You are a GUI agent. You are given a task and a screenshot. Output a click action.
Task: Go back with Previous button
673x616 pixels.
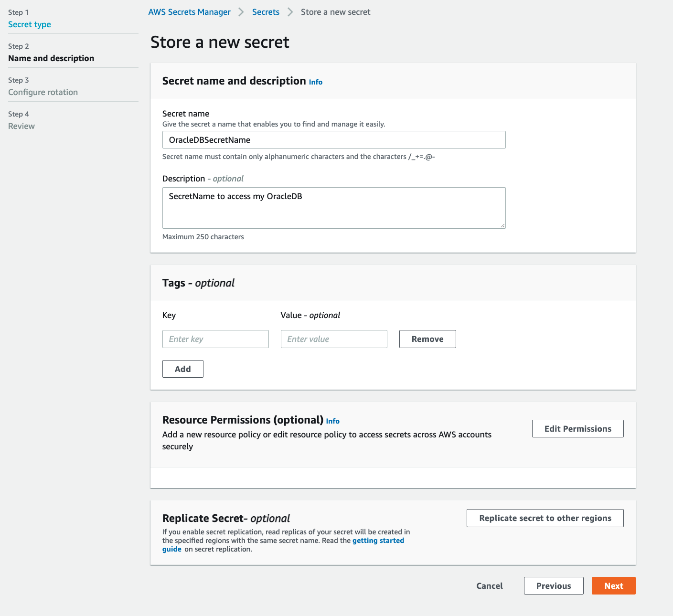coord(554,586)
